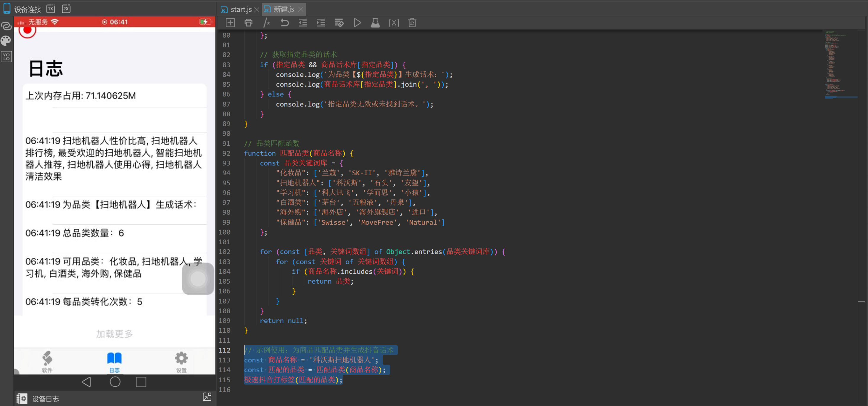Click the 设备日志 gear notebook icon
The image size is (868, 406).
(22, 399)
